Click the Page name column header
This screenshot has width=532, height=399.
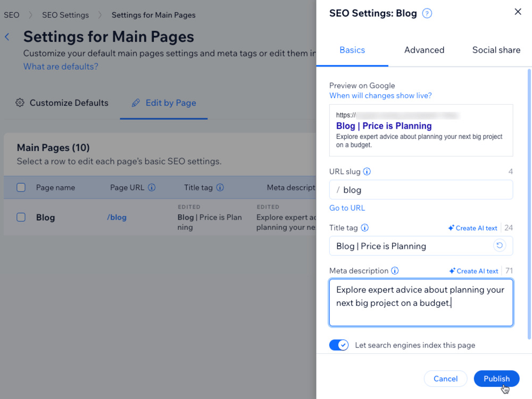tap(56, 188)
